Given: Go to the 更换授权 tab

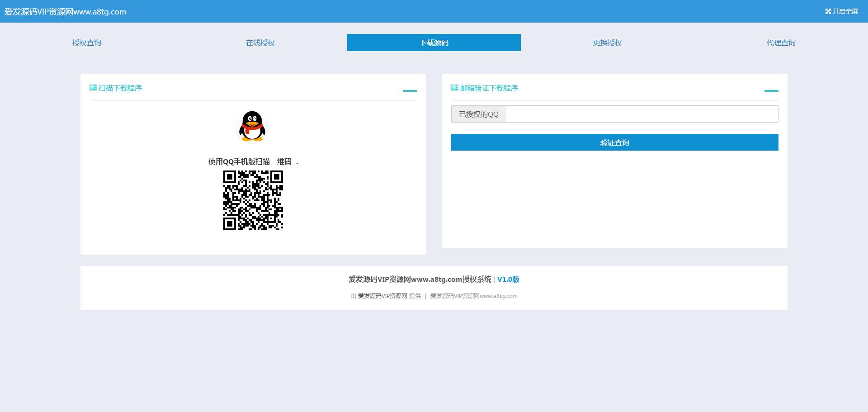Looking at the screenshot, I should pos(608,43).
